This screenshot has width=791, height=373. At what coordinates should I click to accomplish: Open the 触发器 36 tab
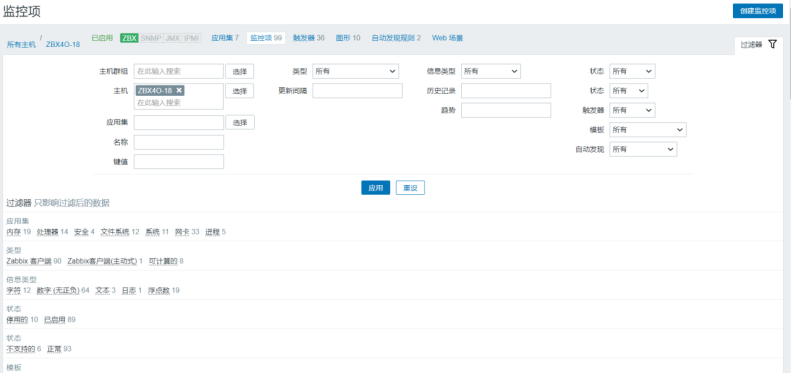pos(309,38)
